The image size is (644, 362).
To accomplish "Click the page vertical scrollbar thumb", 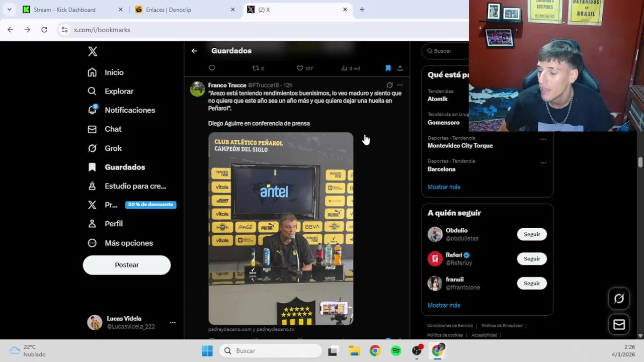I will 640,162.
